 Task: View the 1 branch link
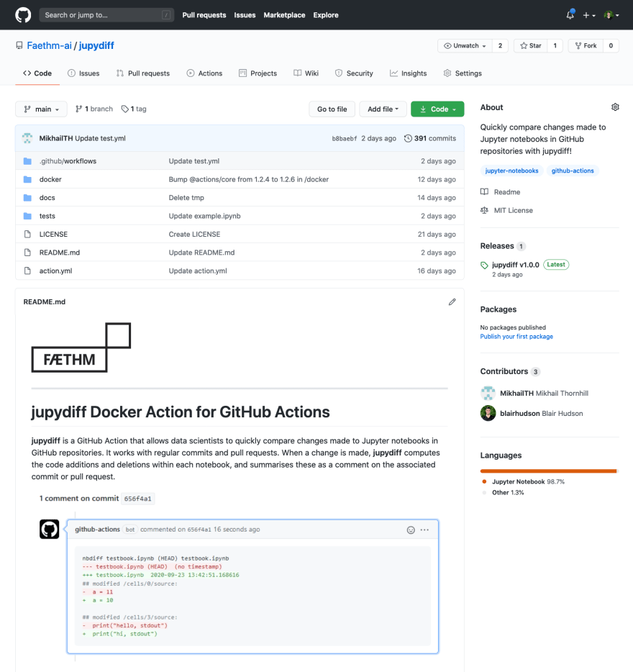pyautogui.click(x=94, y=109)
